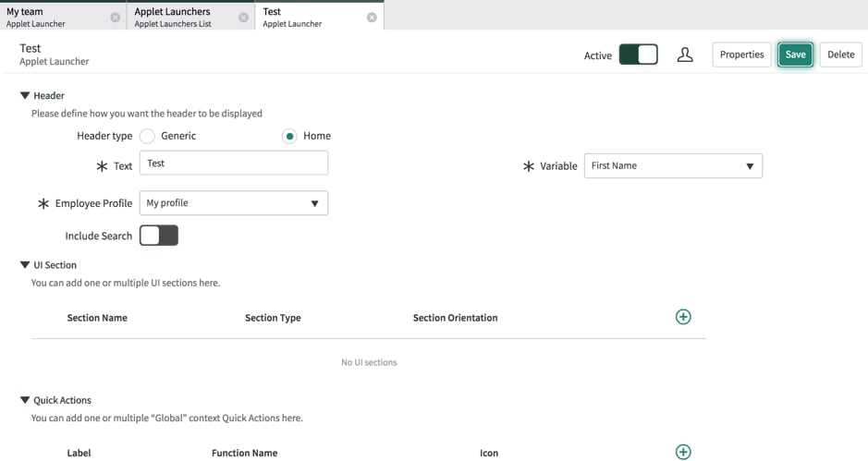Select the Home header type radio button
868x461 pixels.
tap(289, 136)
